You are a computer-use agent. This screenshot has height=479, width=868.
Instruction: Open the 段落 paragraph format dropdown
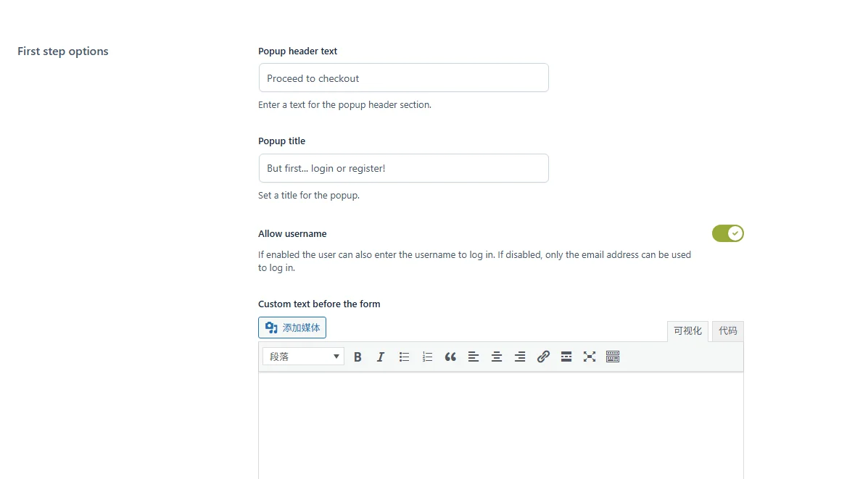tap(303, 357)
